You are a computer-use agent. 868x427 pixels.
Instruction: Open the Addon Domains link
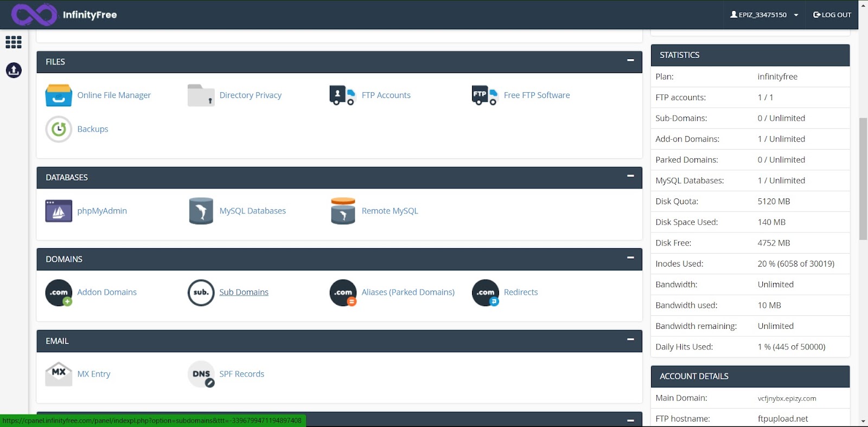coord(107,293)
